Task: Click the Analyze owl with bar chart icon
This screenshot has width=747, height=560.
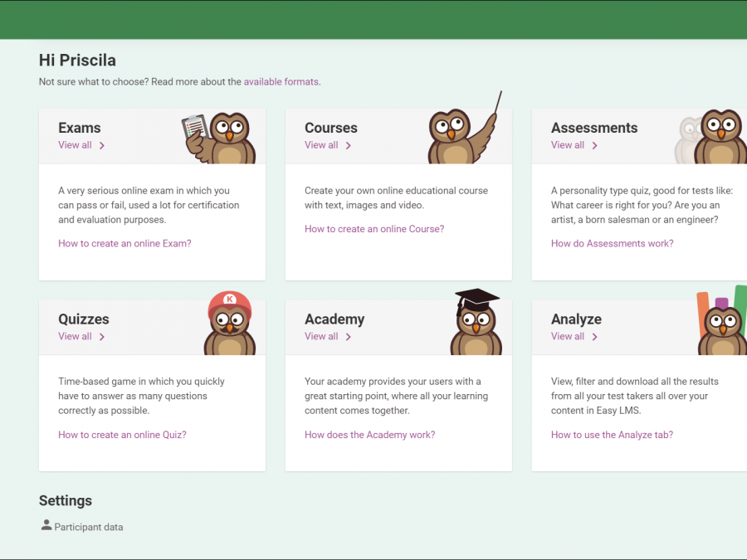Action: tap(720, 324)
